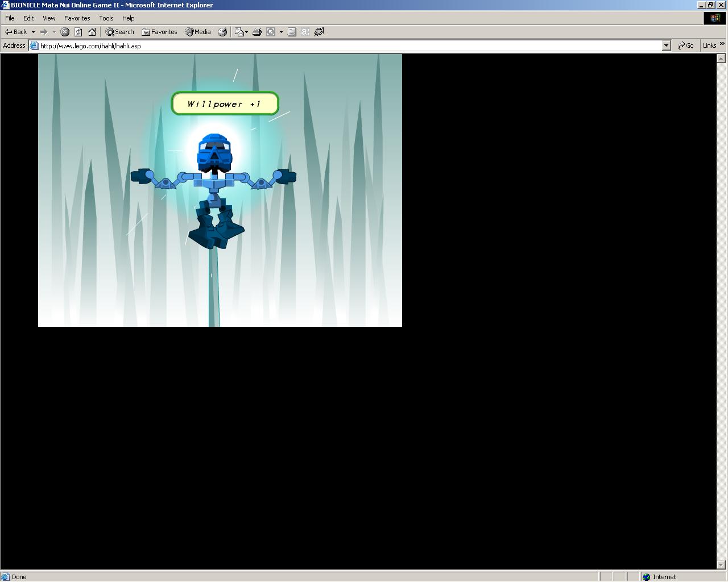The height and width of the screenshot is (582, 728).
Task: Open the Tools menu
Action: [x=106, y=18]
